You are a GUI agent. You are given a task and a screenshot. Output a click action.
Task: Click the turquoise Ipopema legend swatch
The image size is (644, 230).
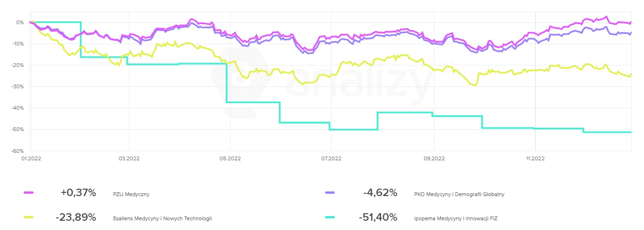[x=330, y=217]
